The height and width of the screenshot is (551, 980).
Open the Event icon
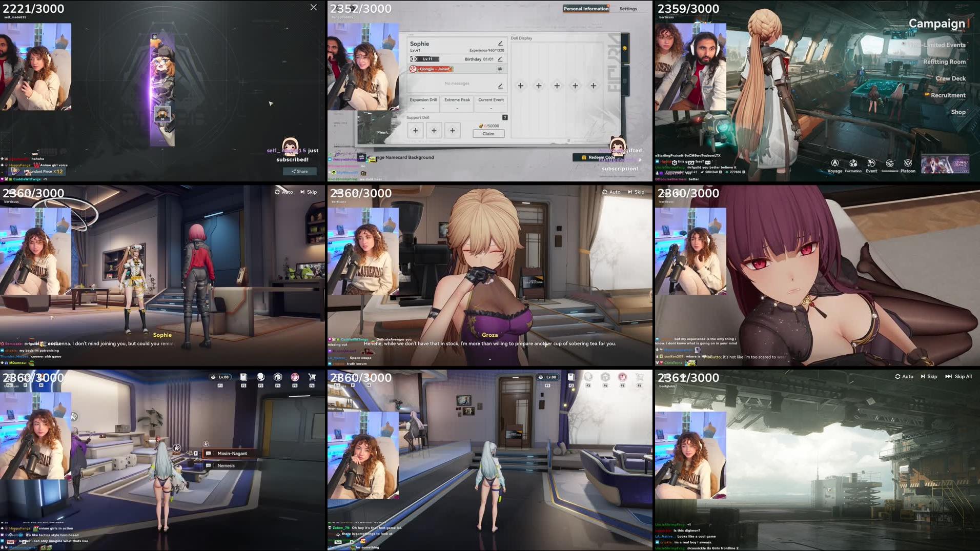point(871,163)
